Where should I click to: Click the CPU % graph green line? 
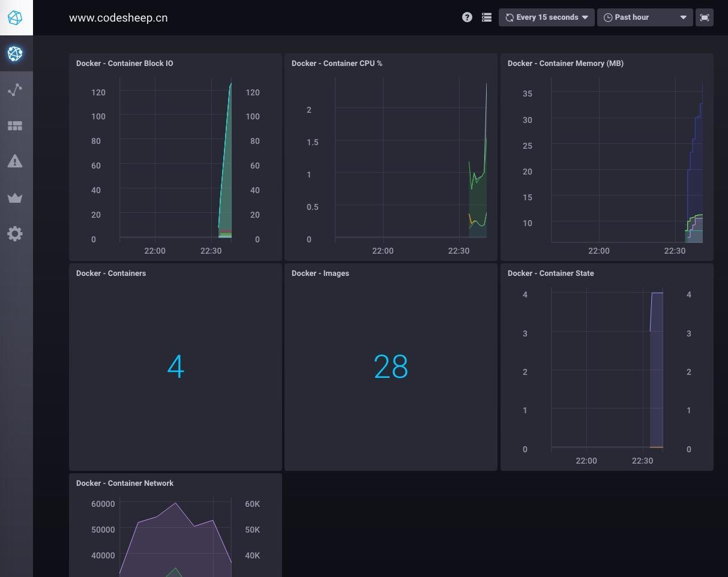(x=477, y=178)
